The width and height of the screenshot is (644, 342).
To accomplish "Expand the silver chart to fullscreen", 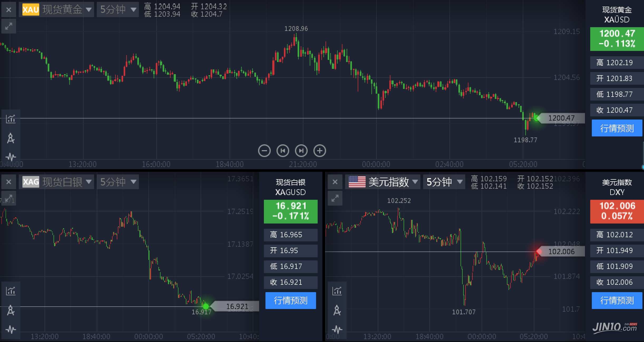I will (x=9, y=198).
